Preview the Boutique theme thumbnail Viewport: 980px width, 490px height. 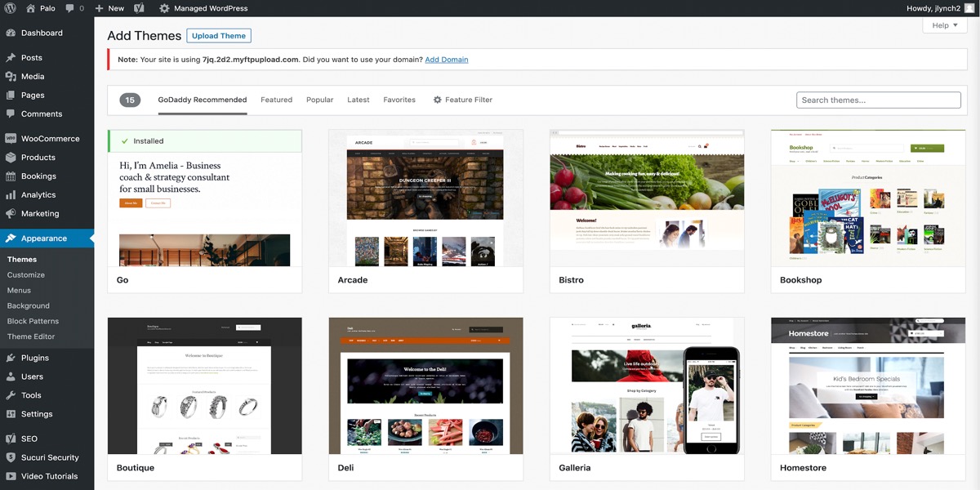pos(205,386)
